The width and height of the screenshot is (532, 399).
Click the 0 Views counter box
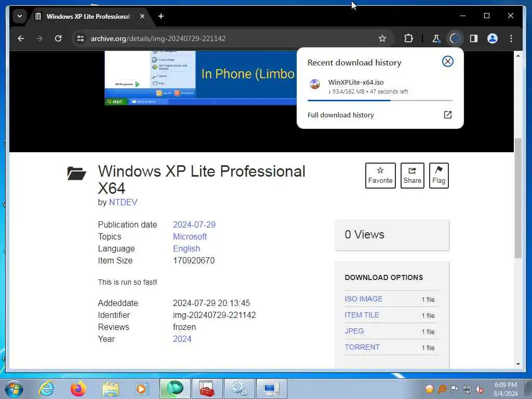392,235
